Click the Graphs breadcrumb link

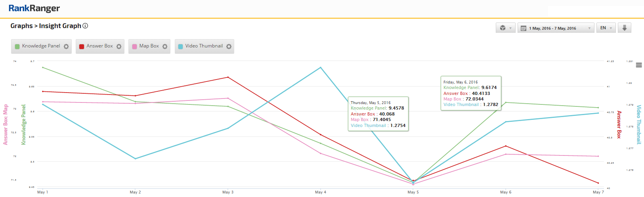coord(21,26)
